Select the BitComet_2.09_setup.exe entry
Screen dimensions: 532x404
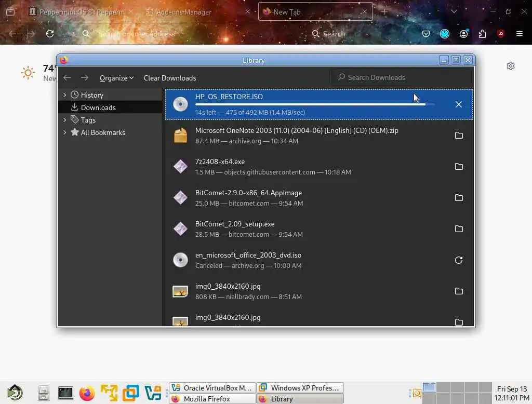[319, 229]
